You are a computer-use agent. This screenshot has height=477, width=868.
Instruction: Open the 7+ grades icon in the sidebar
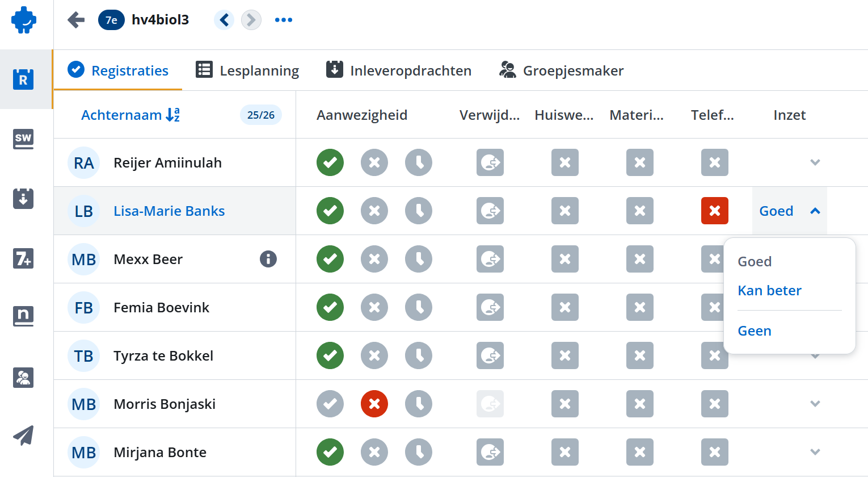point(23,259)
